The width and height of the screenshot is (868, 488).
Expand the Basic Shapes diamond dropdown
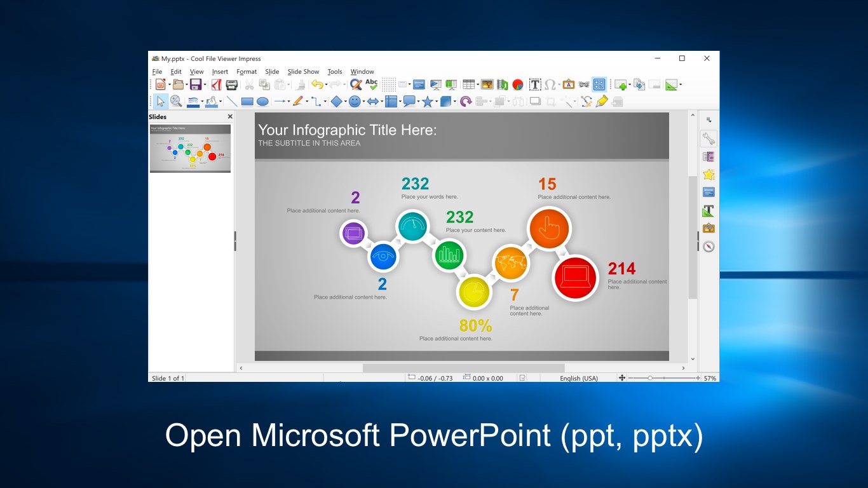tap(346, 102)
